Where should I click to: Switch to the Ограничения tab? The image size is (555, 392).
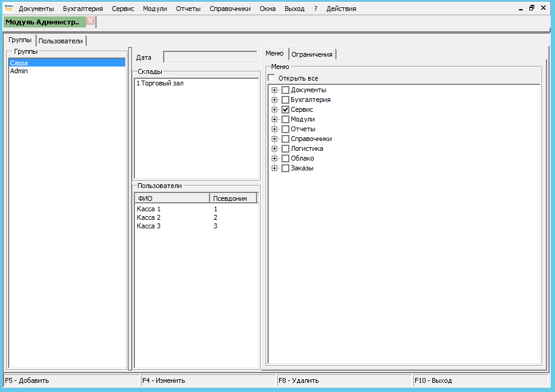(311, 54)
